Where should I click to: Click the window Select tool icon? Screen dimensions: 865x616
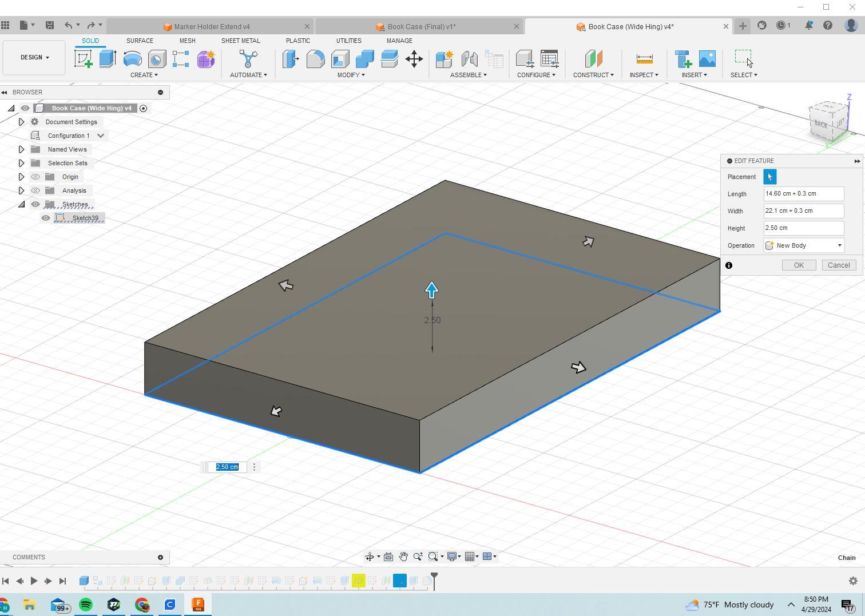[x=744, y=59]
